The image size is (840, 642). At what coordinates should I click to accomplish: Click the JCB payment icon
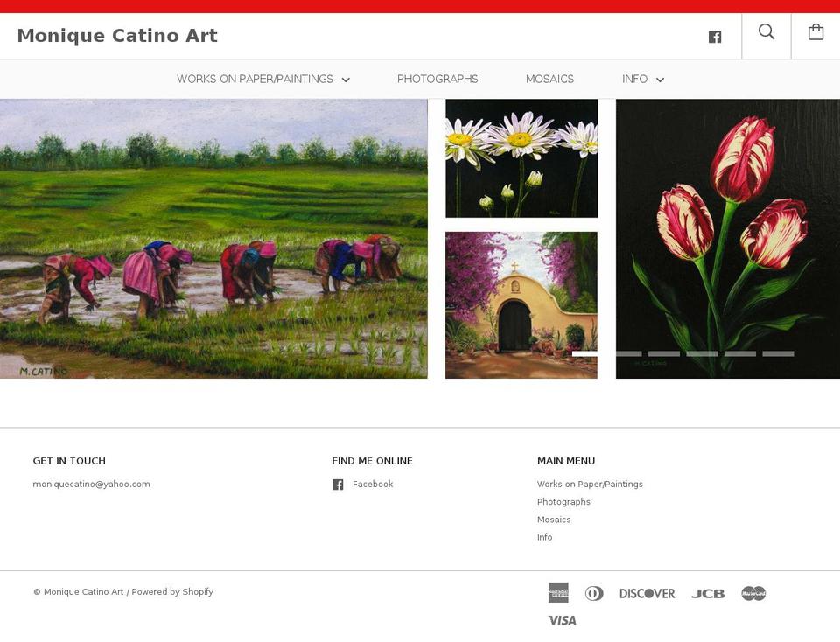(708, 593)
